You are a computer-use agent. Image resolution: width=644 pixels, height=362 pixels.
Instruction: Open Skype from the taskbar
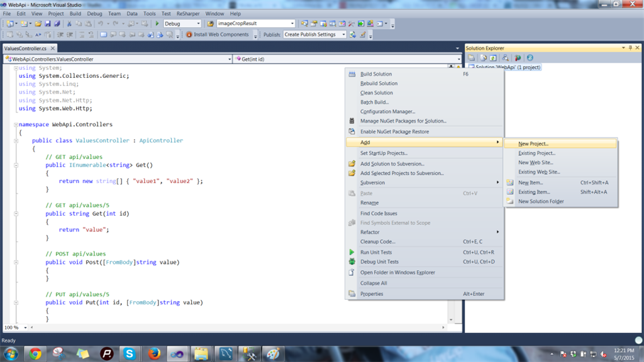click(130, 353)
